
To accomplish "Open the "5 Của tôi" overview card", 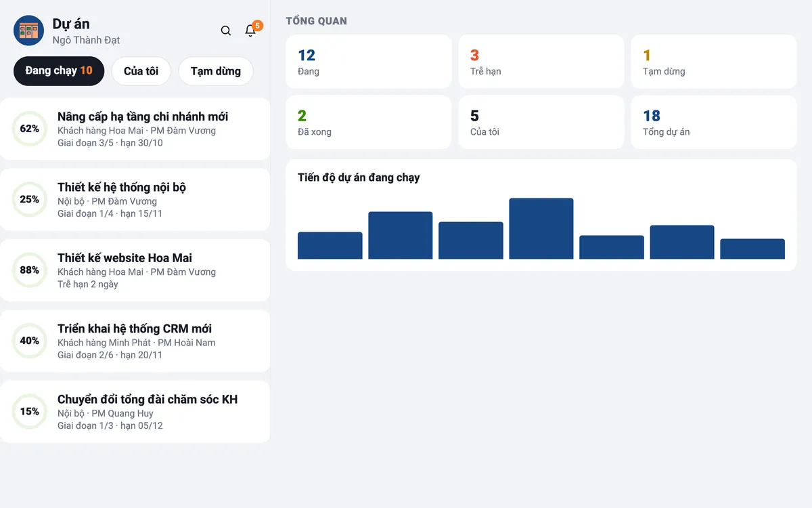I will click(x=541, y=122).
